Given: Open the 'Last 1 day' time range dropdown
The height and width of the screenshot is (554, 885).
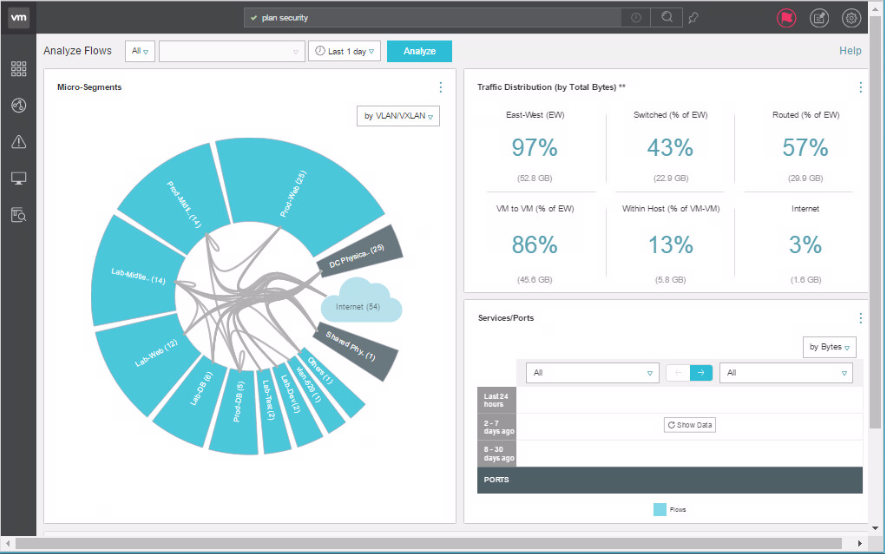Looking at the screenshot, I should coord(344,51).
